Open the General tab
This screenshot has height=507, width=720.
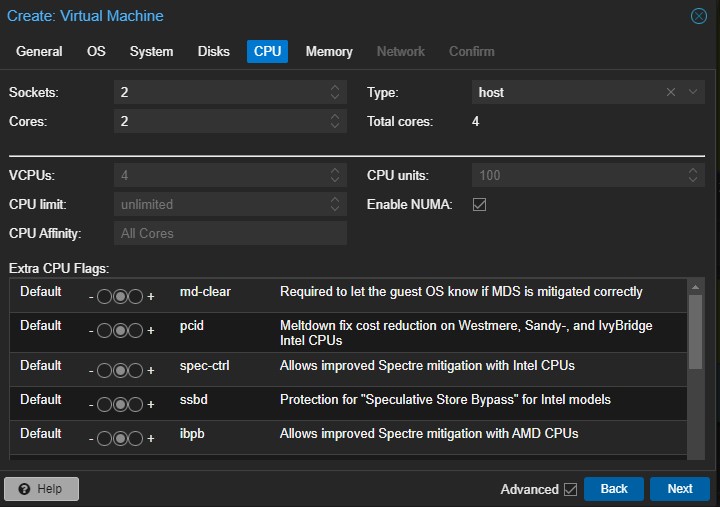[39, 51]
